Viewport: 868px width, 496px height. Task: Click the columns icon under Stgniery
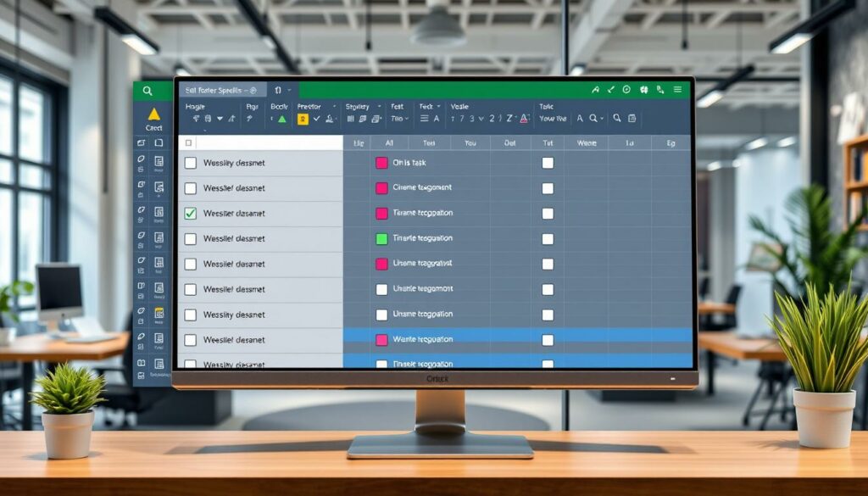click(x=350, y=119)
